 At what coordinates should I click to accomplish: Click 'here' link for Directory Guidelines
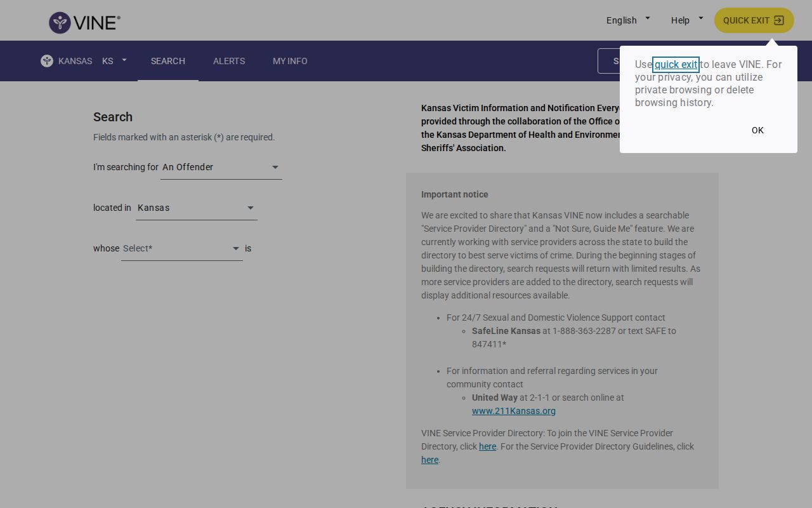click(x=429, y=460)
